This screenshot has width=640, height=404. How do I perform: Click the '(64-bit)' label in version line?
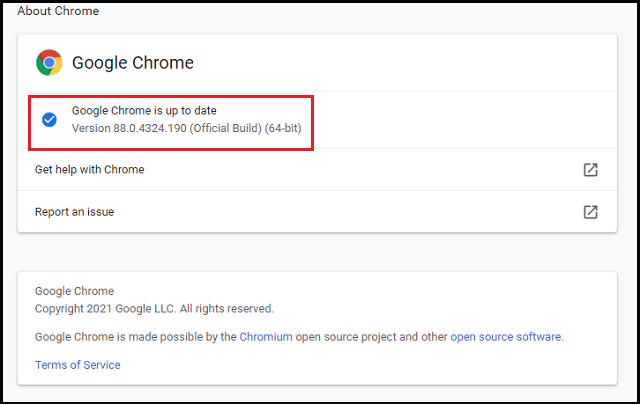tap(283, 128)
